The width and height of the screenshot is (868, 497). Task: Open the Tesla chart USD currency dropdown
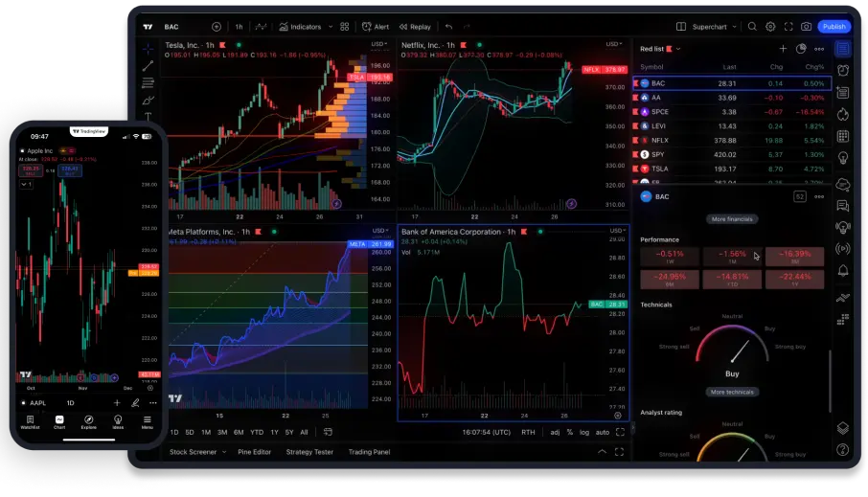point(379,44)
